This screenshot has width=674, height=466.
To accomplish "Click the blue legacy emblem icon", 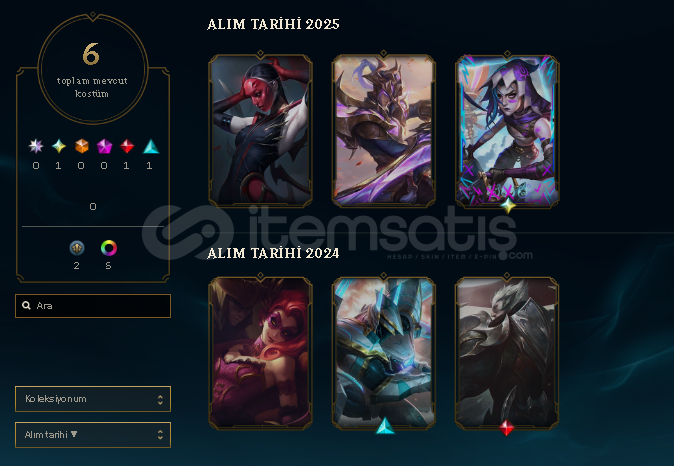I will click(x=77, y=248).
